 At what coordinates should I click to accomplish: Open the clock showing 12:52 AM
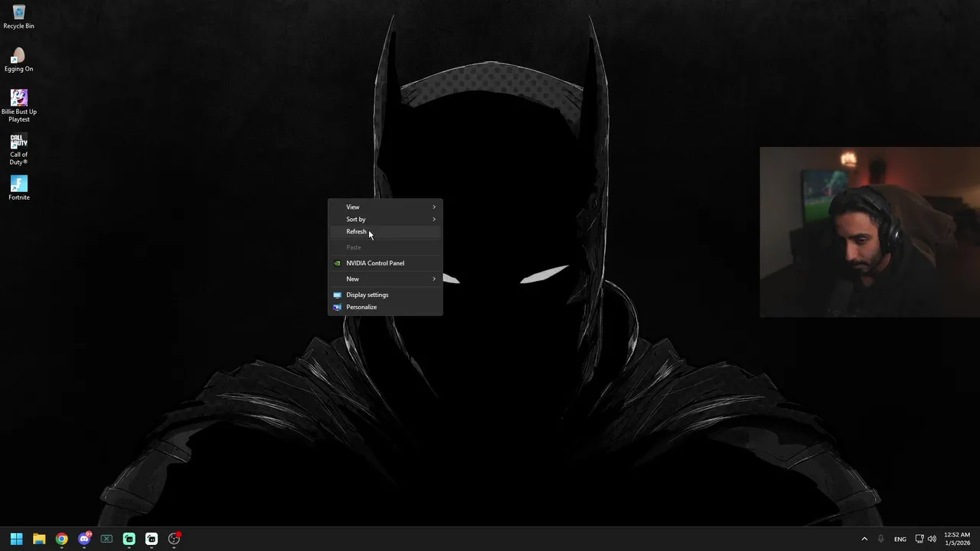click(x=957, y=539)
